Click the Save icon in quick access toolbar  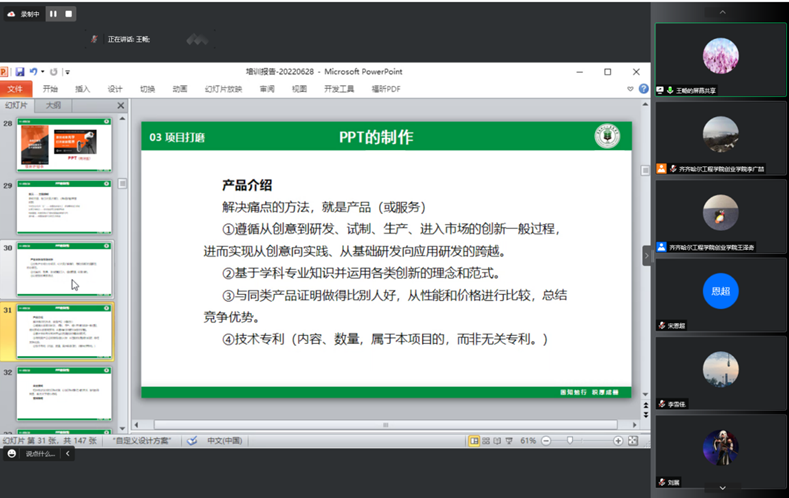(19, 72)
